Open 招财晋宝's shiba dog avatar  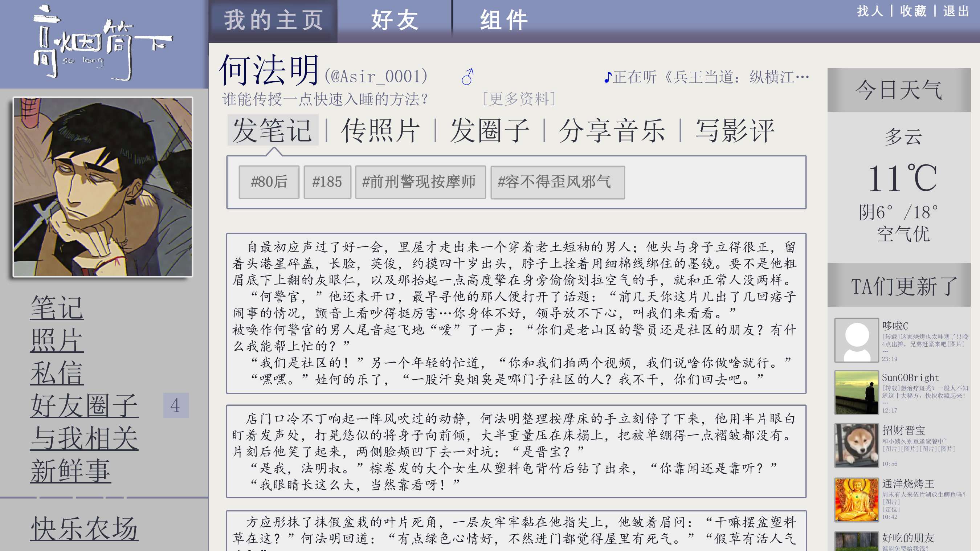856,445
